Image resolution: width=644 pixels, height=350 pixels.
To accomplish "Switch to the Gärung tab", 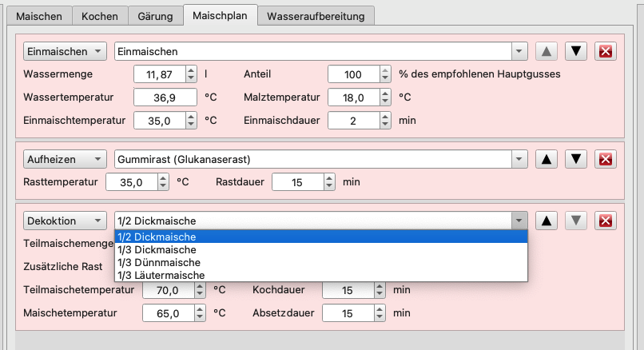I will point(154,16).
